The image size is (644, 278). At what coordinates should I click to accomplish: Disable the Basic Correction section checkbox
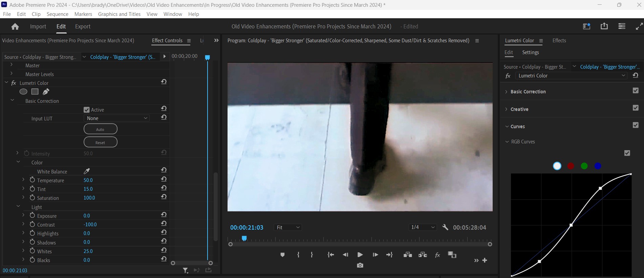(x=636, y=91)
